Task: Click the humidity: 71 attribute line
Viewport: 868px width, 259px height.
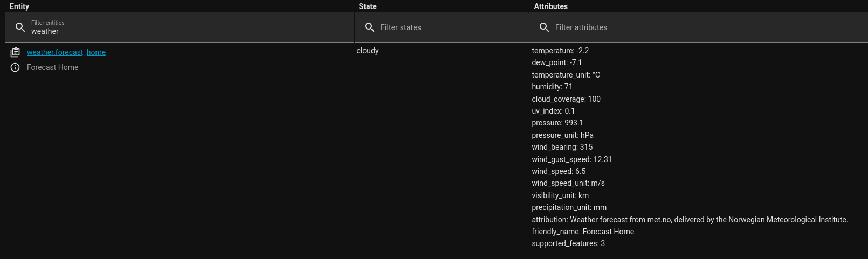Action: [552, 87]
